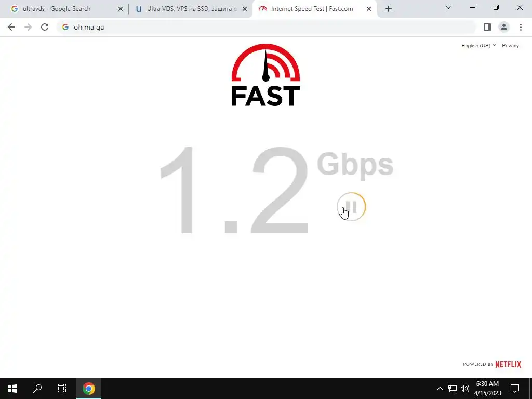Open Chrome's three-dot menu

(x=521, y=27)
